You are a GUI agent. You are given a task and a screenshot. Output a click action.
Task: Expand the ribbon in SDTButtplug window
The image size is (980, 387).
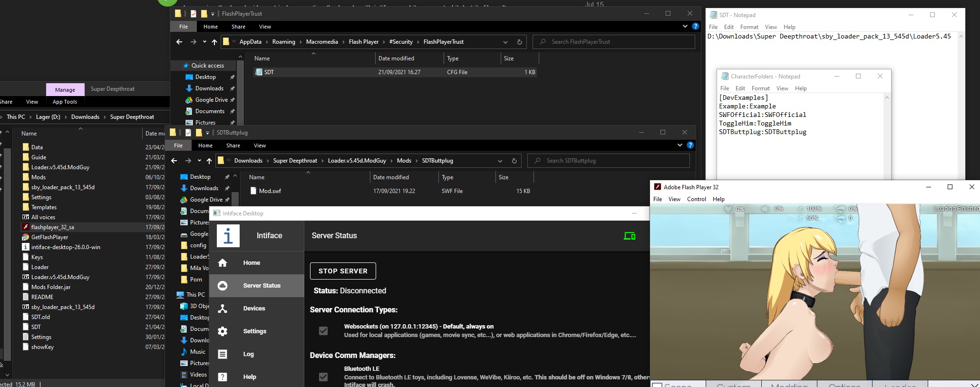coord(679,145)
